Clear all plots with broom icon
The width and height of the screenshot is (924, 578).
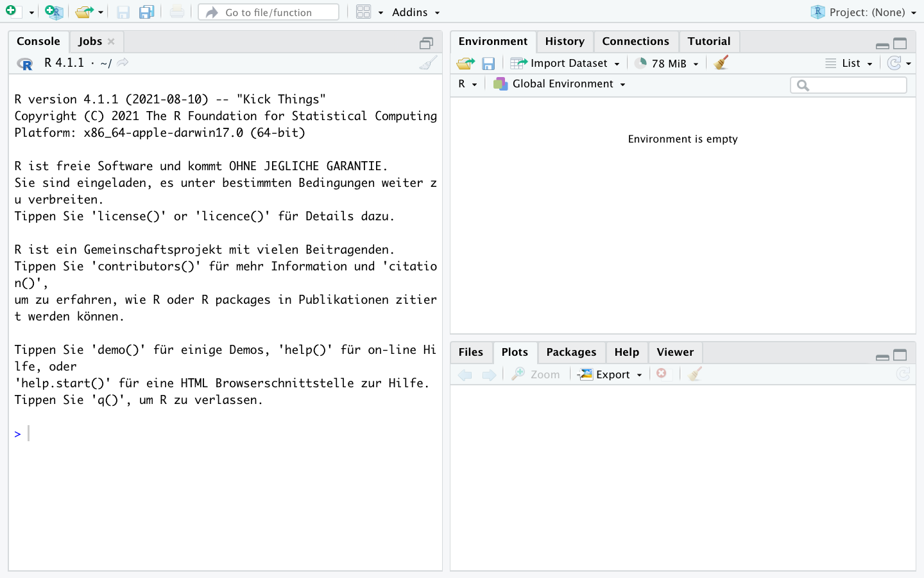click(695, 374)
